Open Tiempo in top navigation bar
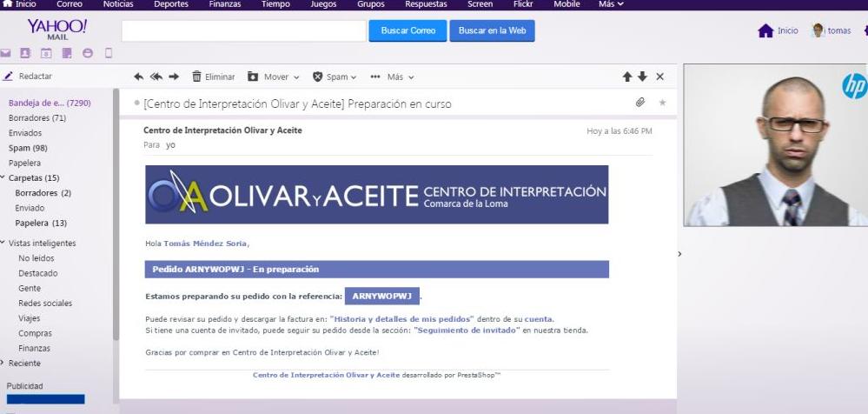This screenshot has width=868, height=414. pyautogui.click(x=275, y=3)
